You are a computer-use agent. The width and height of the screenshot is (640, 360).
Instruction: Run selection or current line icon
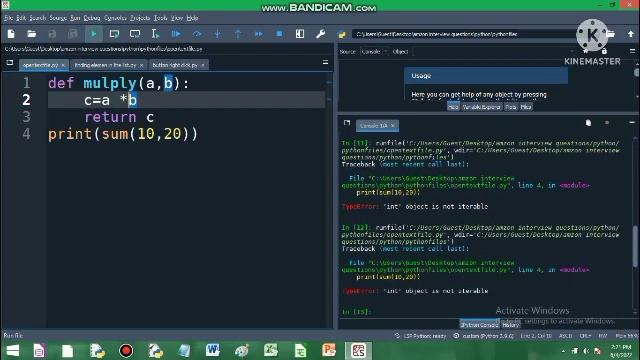(x=155, y=34)
